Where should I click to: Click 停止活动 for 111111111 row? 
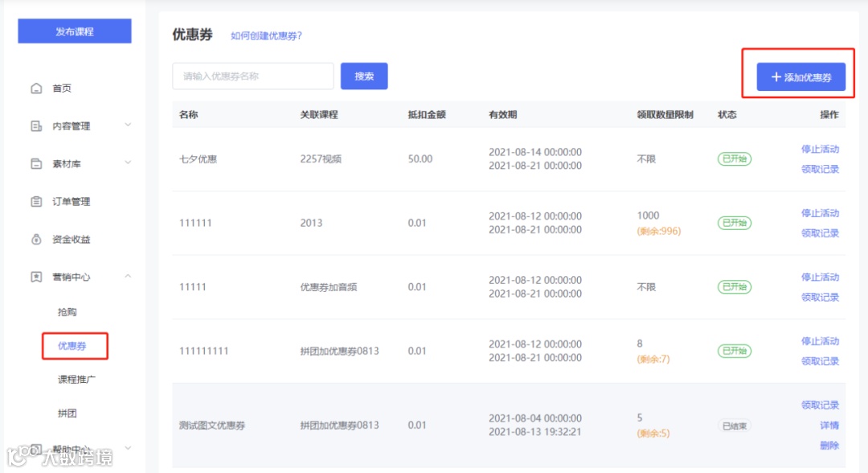pos(820,341)
